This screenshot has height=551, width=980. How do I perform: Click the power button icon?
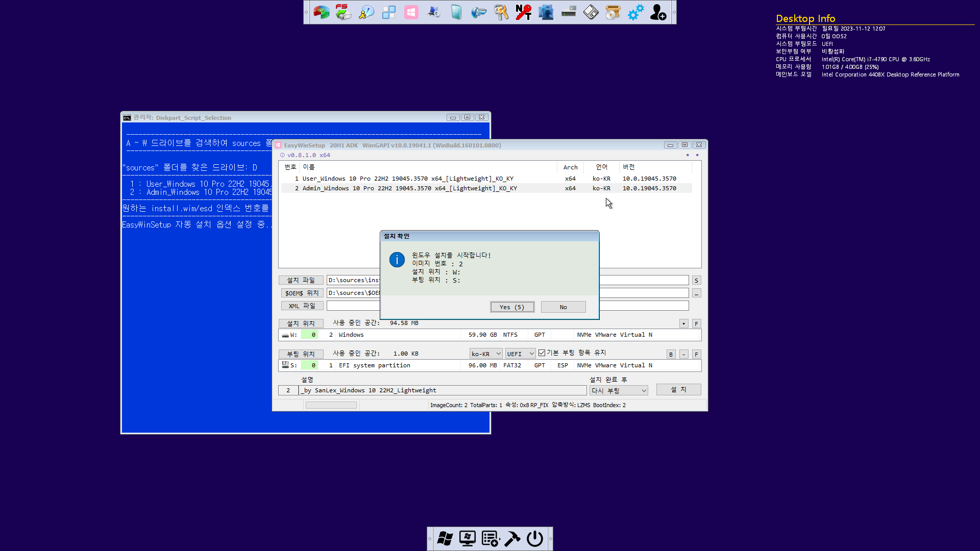(x=535, y=539)
